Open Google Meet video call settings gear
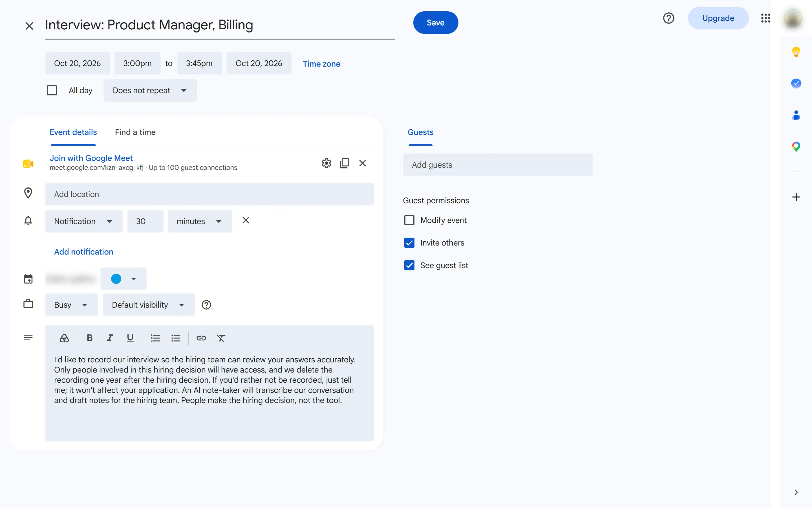Image resolution: width=812 pixels, height=508 pixels. [326, 163]
